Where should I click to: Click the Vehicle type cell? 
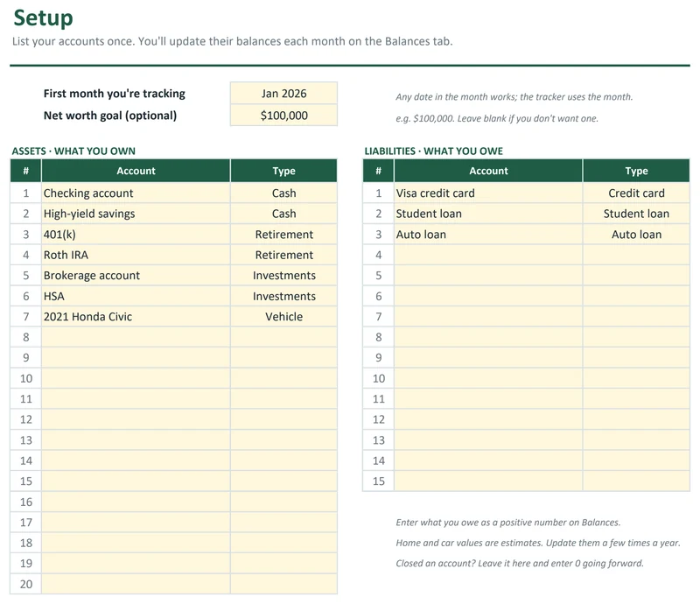[x=283, y=316]
